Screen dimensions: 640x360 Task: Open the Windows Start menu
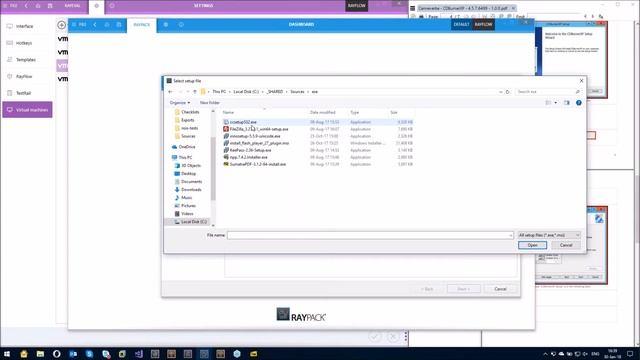tap(7, 354)
